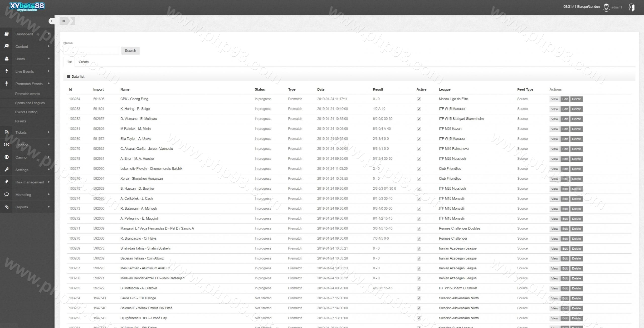Click the Casino sidebar icon

click(x=7, y=157)
